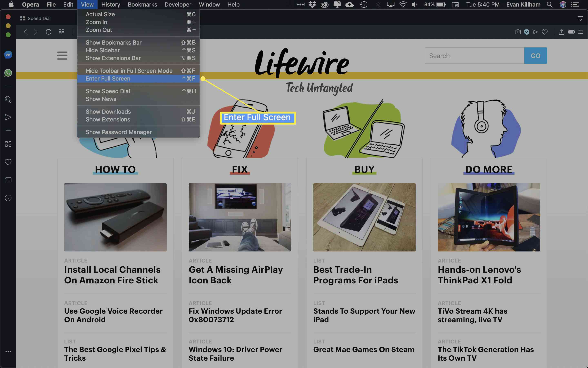Select Show News menu item
Viewport: 588px width, 368px height.
tap(138, 99)
